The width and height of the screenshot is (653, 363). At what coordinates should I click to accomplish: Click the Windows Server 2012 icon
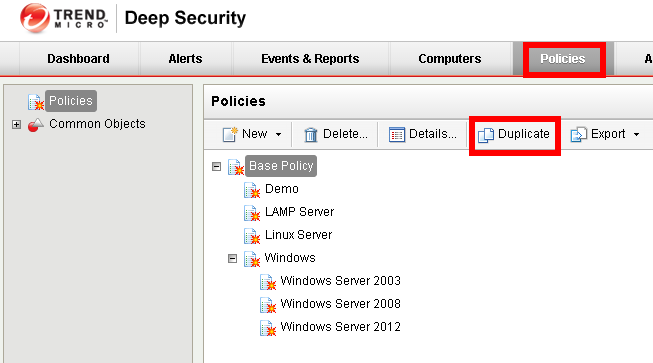tap(268, 328)
